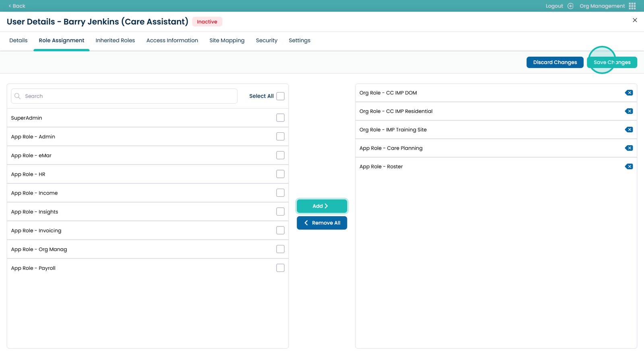Click the Remove All button
This screenshot has height=362, width=644.
click(322, 223)
